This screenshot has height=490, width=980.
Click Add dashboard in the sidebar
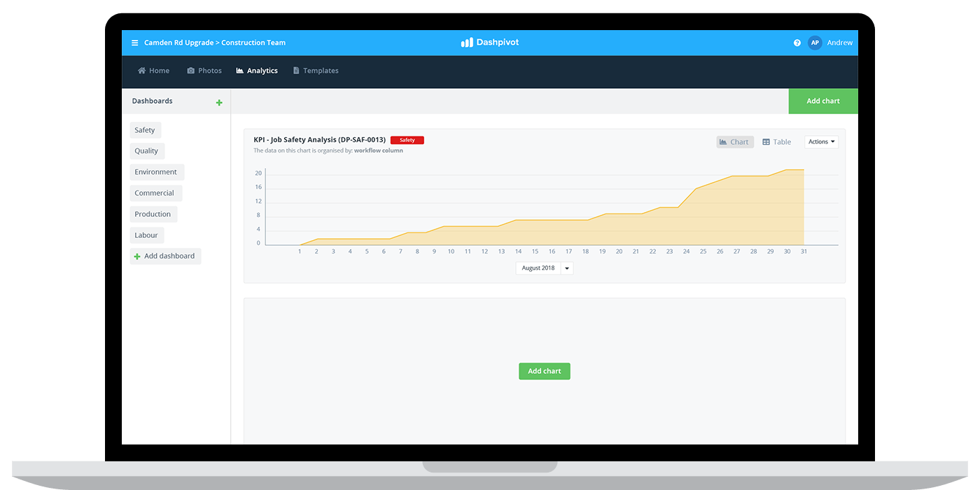(165, 256)
